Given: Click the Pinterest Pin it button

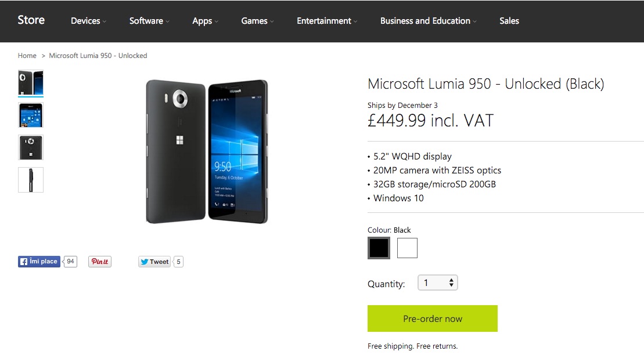Looking at the screenshot, I should pyautogui.click(x=99, y=262).
